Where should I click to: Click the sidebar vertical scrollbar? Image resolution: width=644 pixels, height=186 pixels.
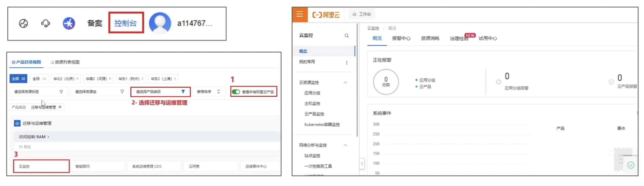click(357, 80)
